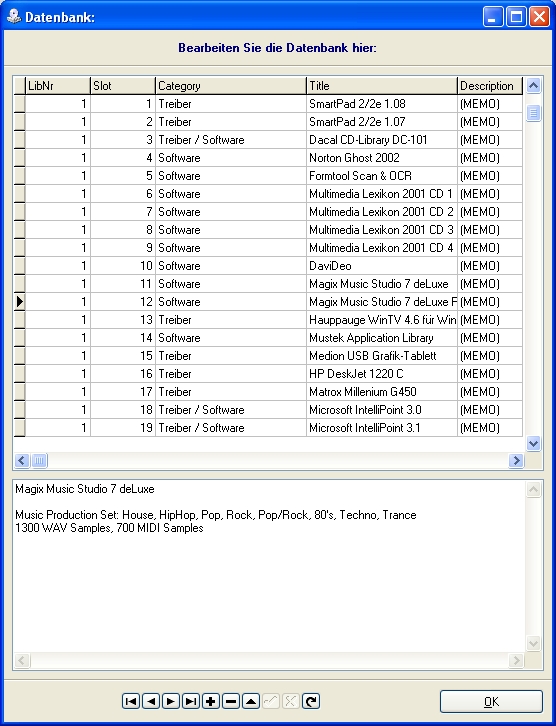Click the Category column header

tap(231, 86)
